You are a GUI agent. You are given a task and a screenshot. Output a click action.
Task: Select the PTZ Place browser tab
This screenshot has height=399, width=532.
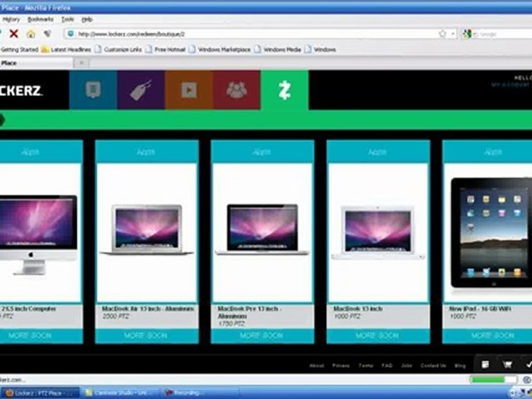tap(37, 63)
